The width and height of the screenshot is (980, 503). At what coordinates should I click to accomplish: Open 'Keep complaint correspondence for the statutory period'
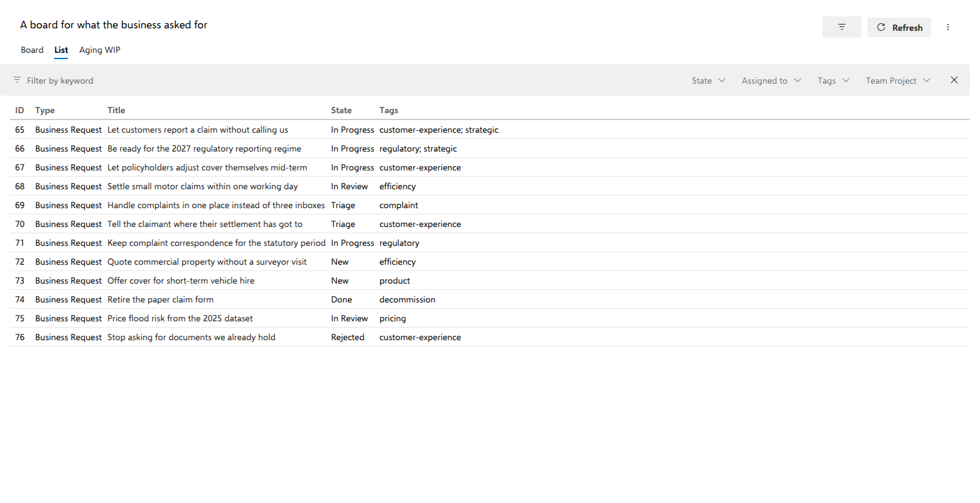[x=217, y=243]
